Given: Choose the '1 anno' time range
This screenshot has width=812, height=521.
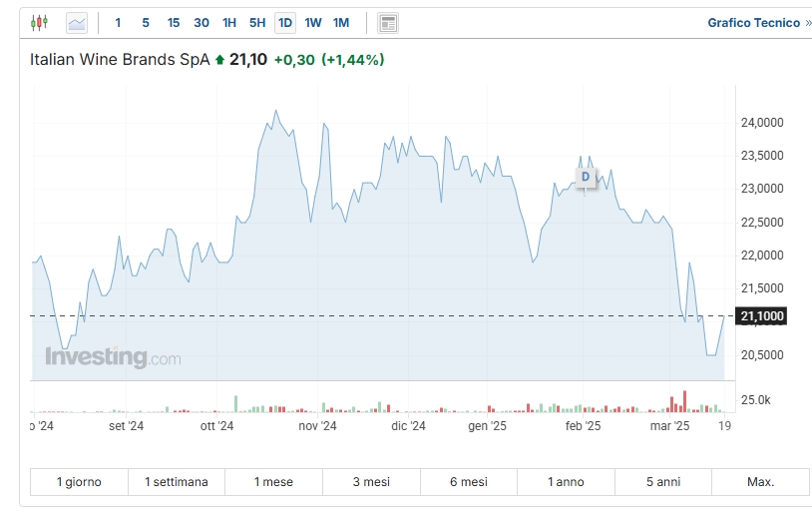Looking at the screenshot, I should tap(566, 482).
